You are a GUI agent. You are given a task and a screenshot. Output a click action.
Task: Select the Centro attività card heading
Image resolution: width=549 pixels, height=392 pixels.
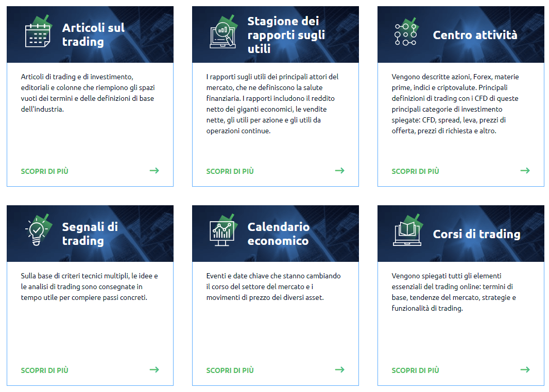click(x=475, y=35)
